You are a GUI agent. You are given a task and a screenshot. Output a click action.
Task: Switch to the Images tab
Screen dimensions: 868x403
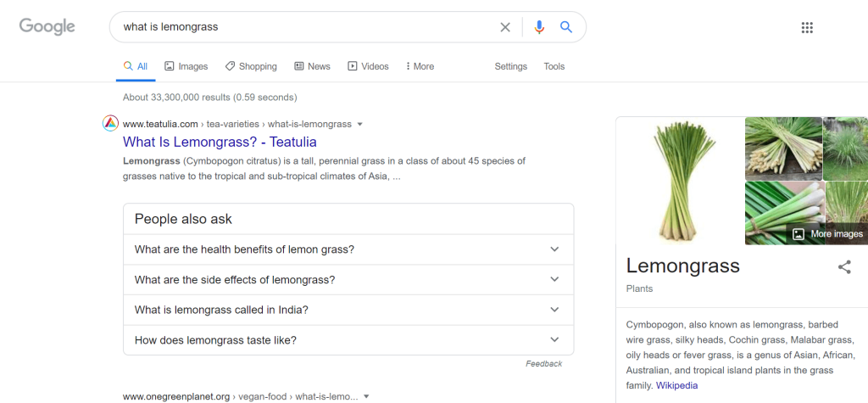tap(186, 66)
